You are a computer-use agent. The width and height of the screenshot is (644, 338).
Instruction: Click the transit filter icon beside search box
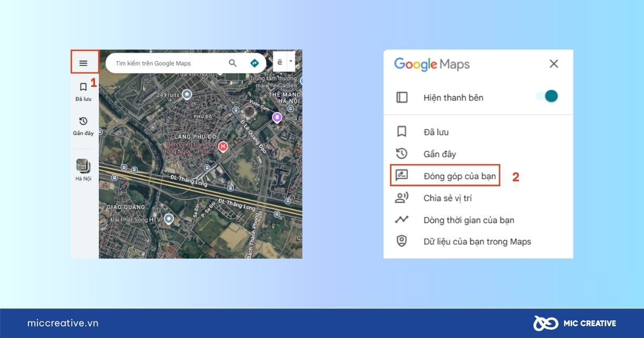280,62
